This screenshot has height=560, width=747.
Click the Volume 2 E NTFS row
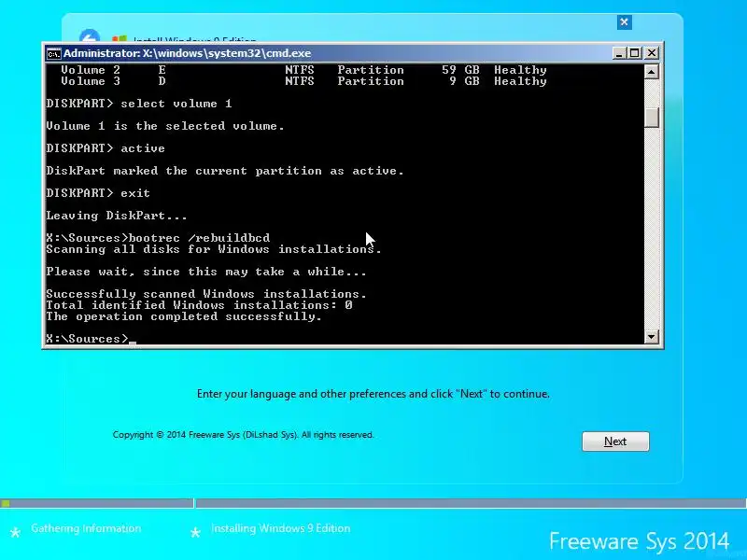303,70
